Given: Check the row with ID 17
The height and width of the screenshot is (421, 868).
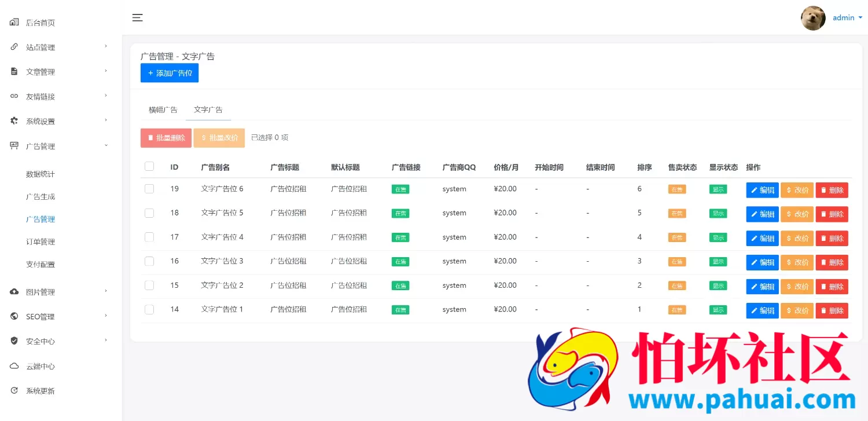Looking at the screenshot, I should 149,237.
